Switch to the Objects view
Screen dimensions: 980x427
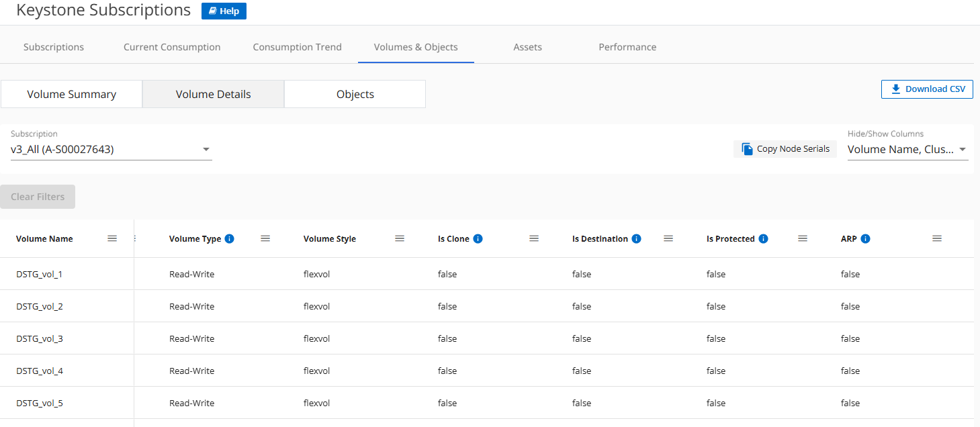[355, 95]
